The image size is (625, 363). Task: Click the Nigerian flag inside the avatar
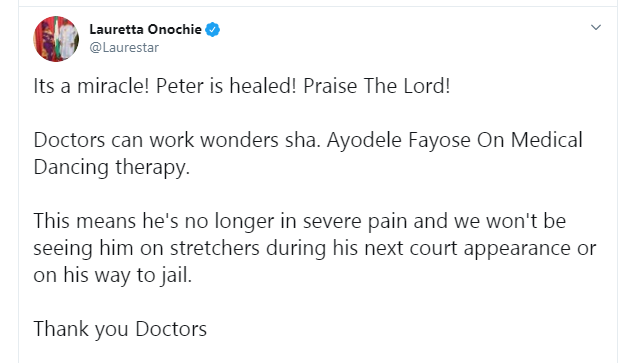57,37
